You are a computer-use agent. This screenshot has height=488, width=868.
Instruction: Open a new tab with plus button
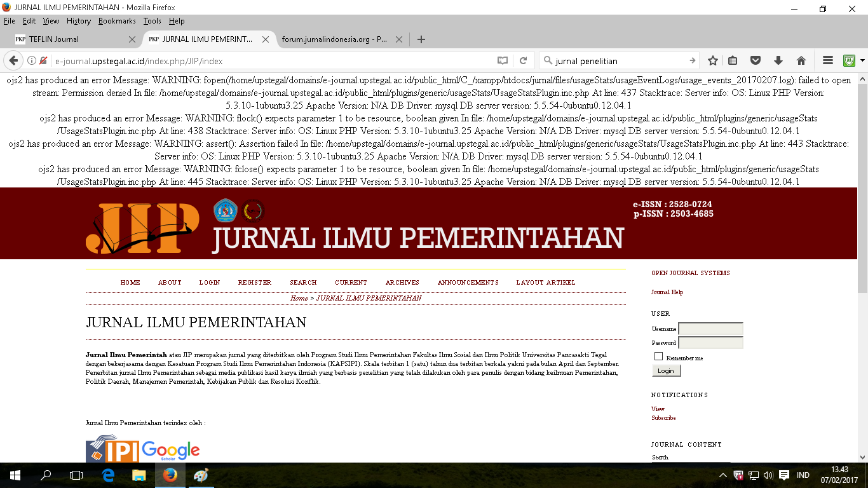(421, 39)
